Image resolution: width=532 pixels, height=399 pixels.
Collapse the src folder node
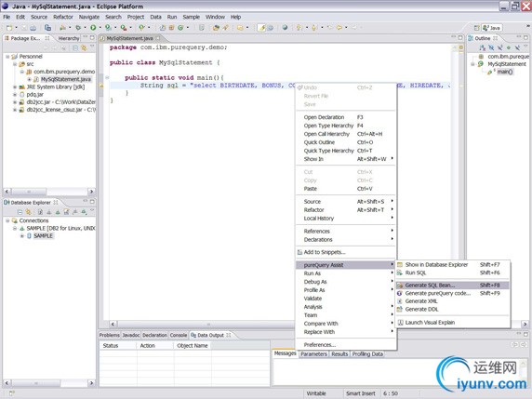[x=15, y=64]
